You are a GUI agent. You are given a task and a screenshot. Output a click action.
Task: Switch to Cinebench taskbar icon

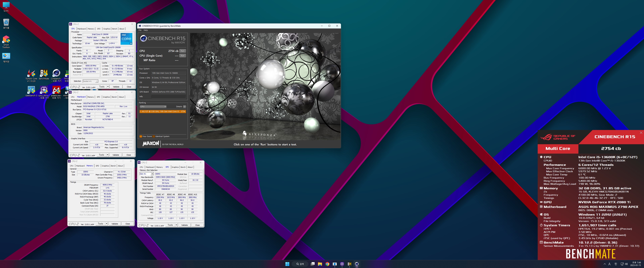pos(357,264)
